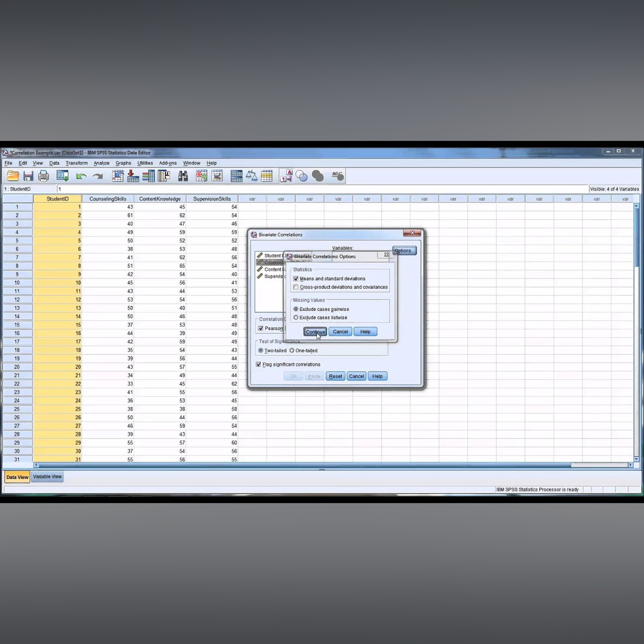This screenshot has width=644, height=644.
Task: Click Continue in the Options dialog
Action: coord(315,332)
